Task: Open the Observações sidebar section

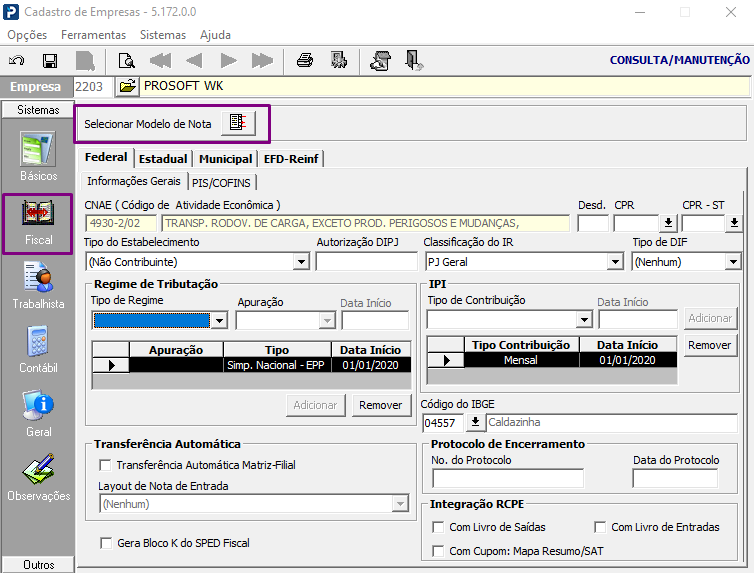Action: pyautogui.click(x=38, y=477)
